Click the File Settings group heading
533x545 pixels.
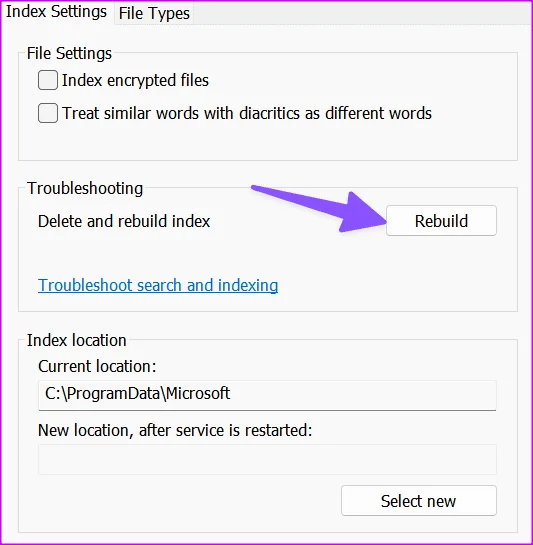(69, 54)
